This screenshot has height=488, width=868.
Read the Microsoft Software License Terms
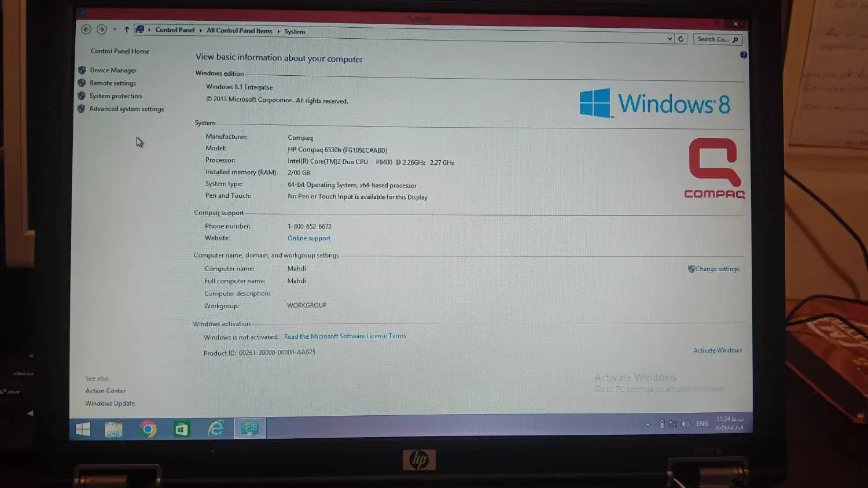pos(345,336)
